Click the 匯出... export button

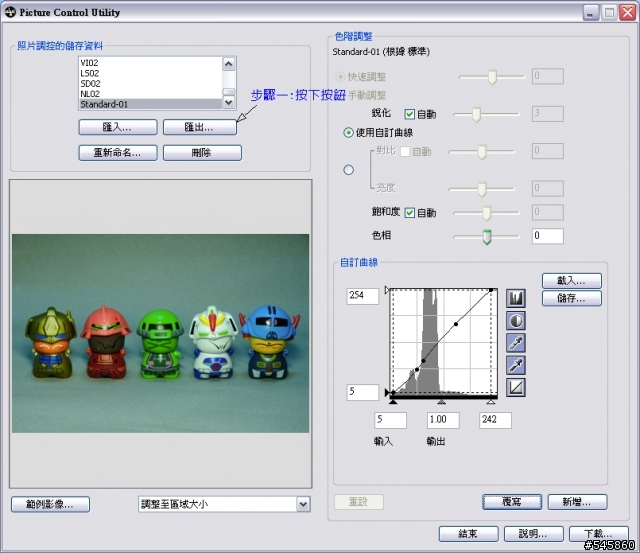coord(200,127)
